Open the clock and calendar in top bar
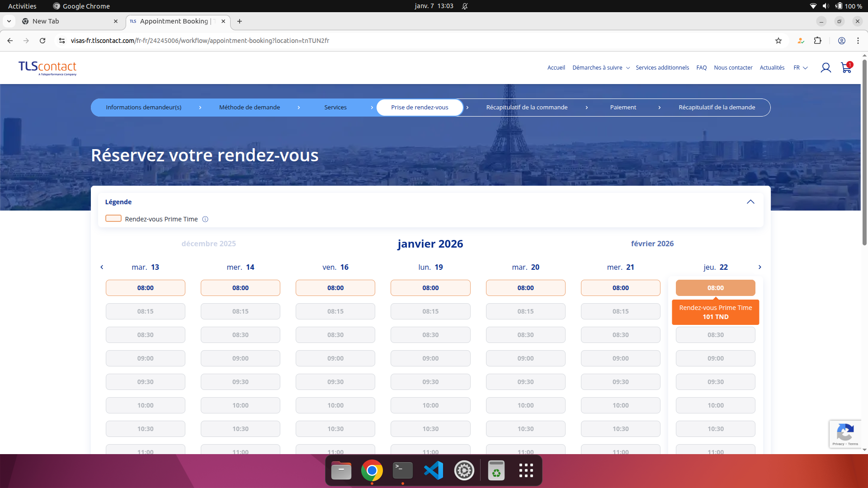 434,6
